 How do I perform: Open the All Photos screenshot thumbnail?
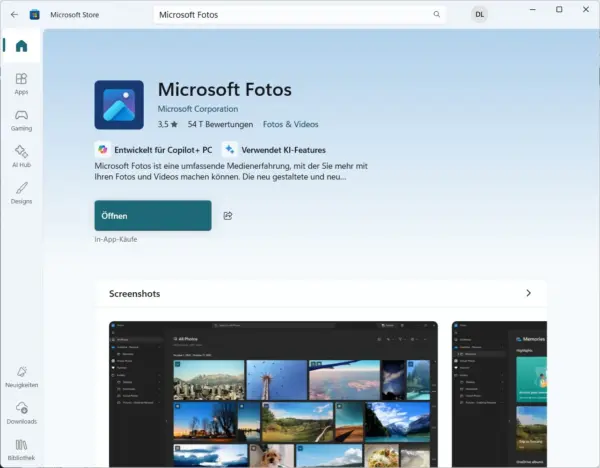point(273,394)
